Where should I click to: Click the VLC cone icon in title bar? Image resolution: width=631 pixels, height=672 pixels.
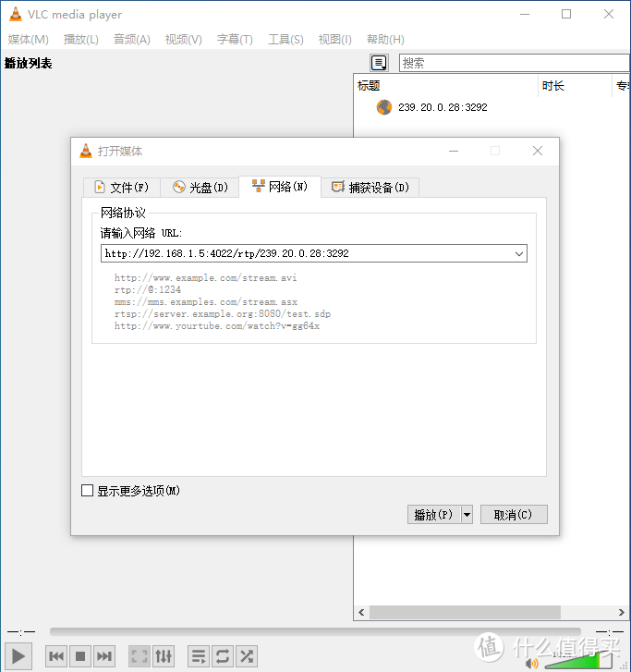click(x=16, y=14)
